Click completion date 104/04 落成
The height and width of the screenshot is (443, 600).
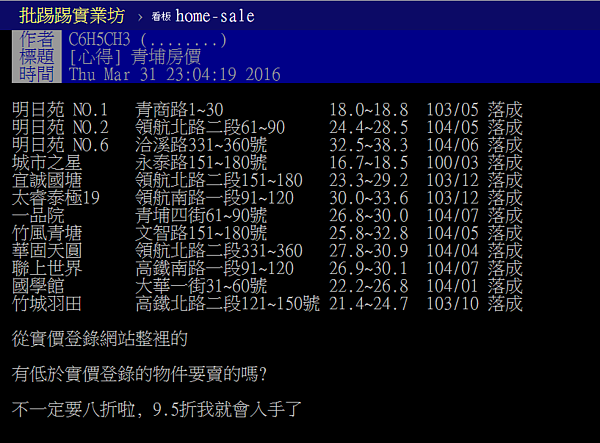tap(474, 251)
